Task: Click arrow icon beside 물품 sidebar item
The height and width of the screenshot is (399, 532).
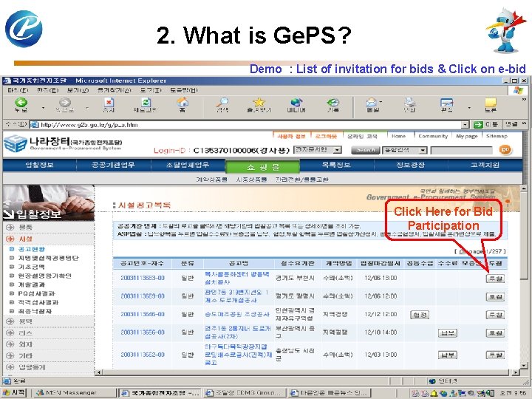Action: coord(10,227)
